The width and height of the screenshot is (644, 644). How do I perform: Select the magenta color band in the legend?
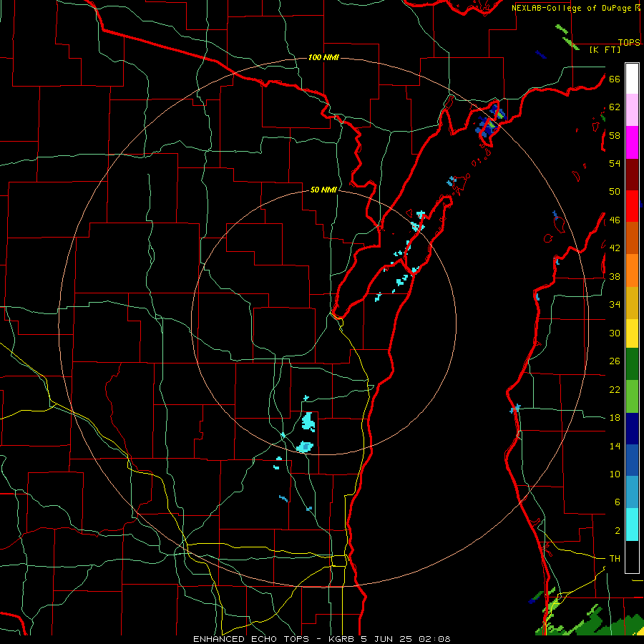[x=632, y=142]
